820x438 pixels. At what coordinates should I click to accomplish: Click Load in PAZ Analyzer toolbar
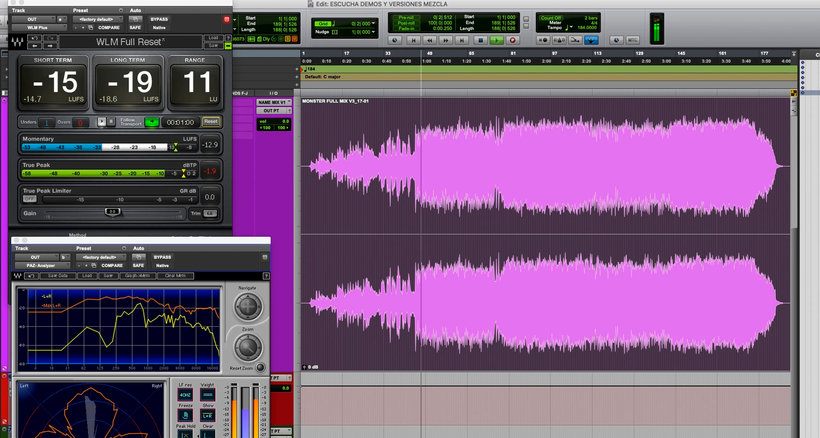(87, 276)
